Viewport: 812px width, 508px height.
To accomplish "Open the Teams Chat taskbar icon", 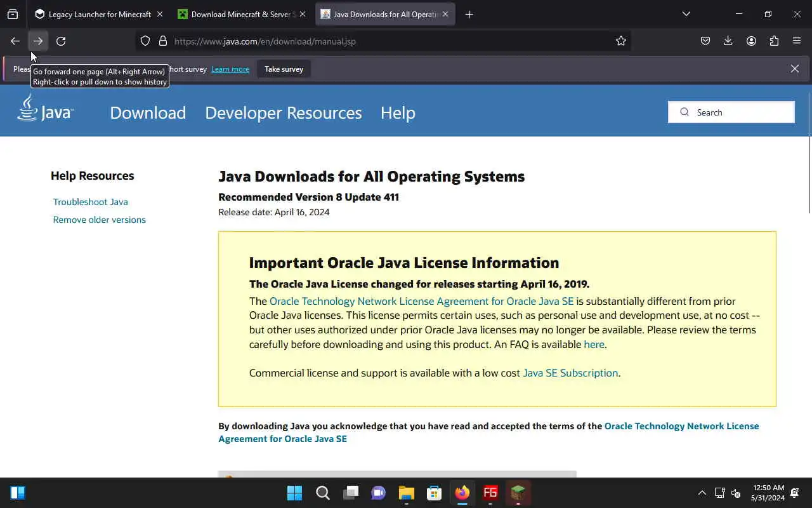I will pos(378,493).
